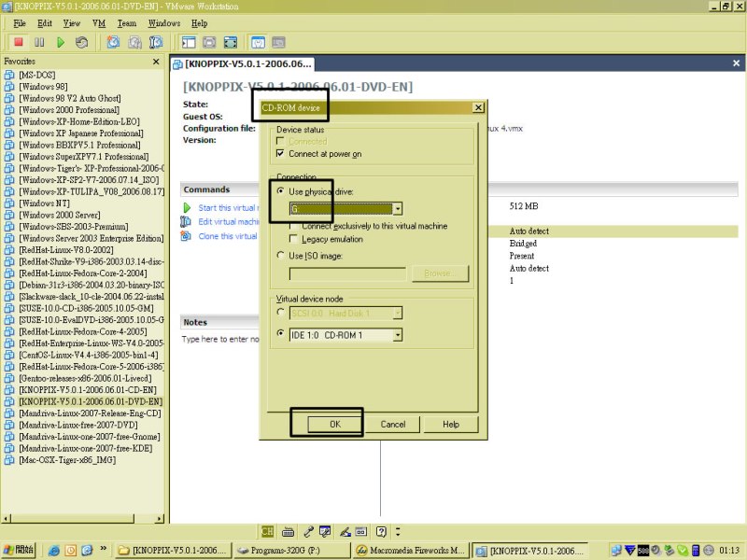Screen dimensions: 747x560
Task: Click the greyed-out Connected checkbox
Action: [x=280, y=141]
